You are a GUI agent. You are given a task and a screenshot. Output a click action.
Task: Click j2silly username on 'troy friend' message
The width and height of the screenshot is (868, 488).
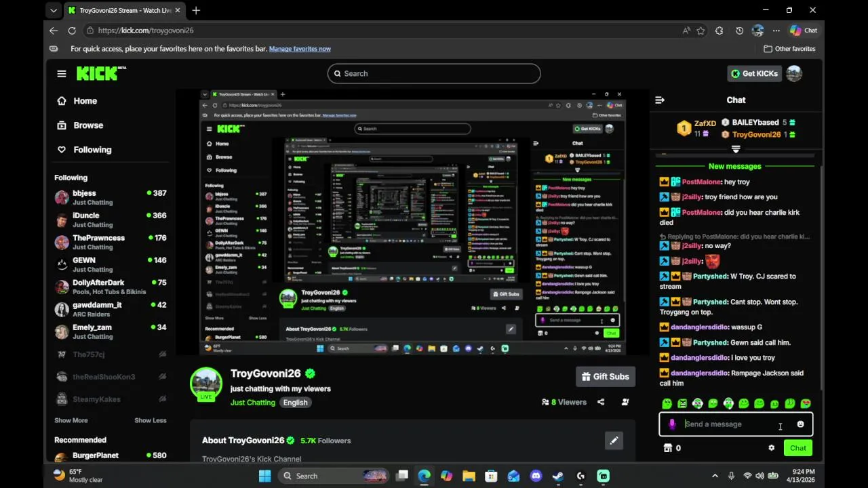point(692,197)
